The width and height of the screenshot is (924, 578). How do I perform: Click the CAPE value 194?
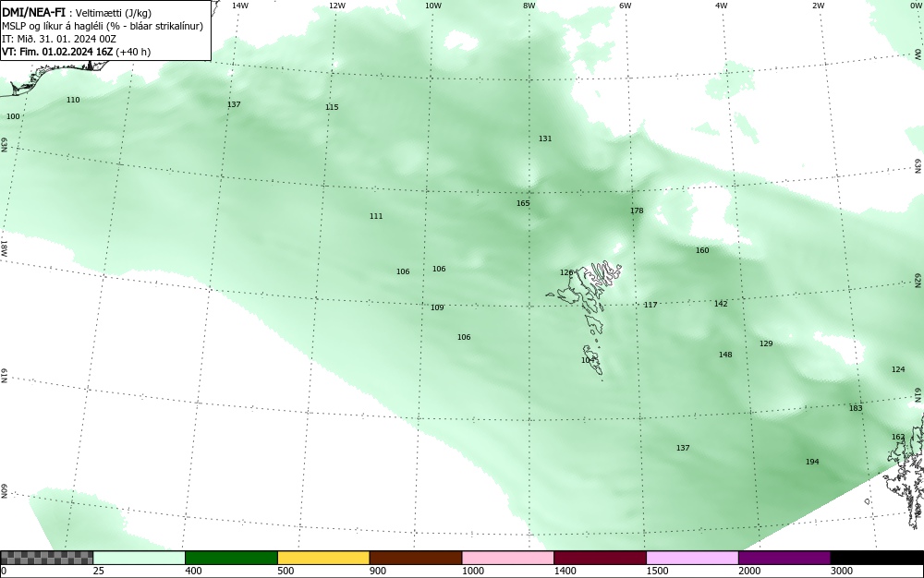(812, 462)
